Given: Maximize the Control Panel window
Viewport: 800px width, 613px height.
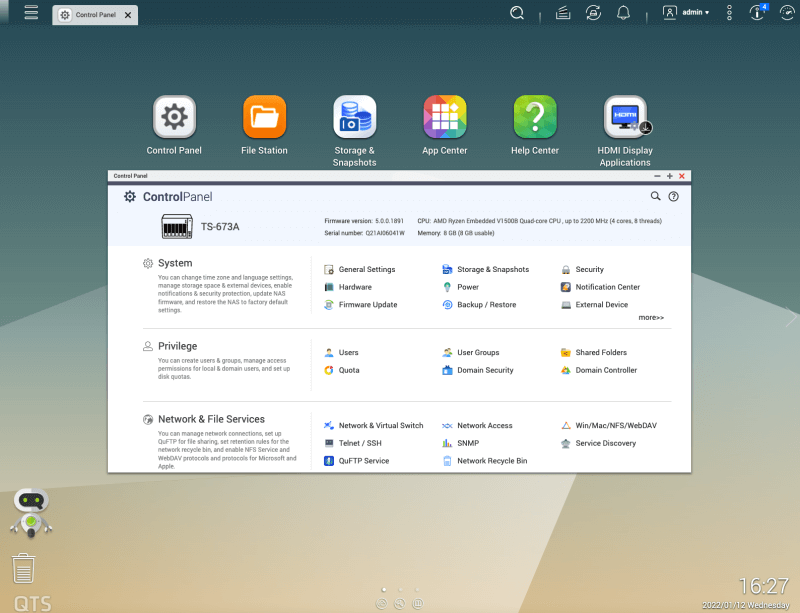Looking at the screenshot, I should 669,176.
